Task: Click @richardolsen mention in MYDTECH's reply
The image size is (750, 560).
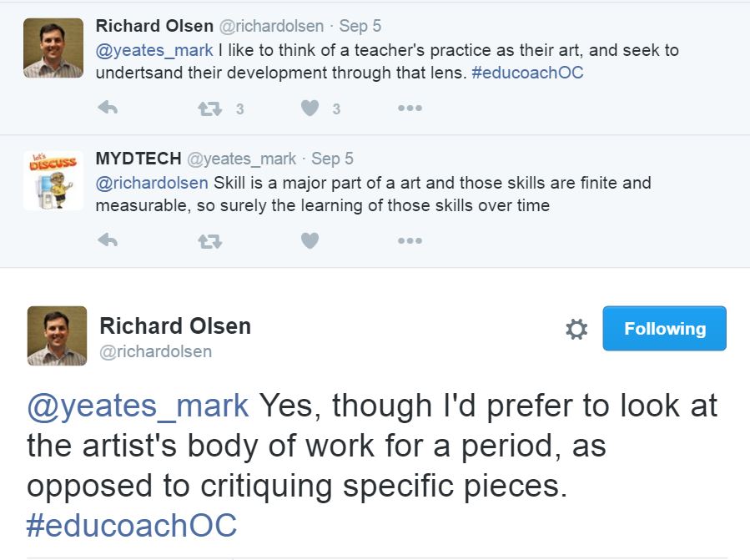Action: (x=152, y=183)
